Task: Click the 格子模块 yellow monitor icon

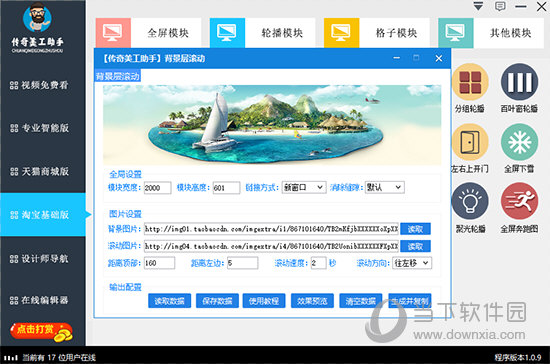Action: pyautogui.click(x=341, y=33)
